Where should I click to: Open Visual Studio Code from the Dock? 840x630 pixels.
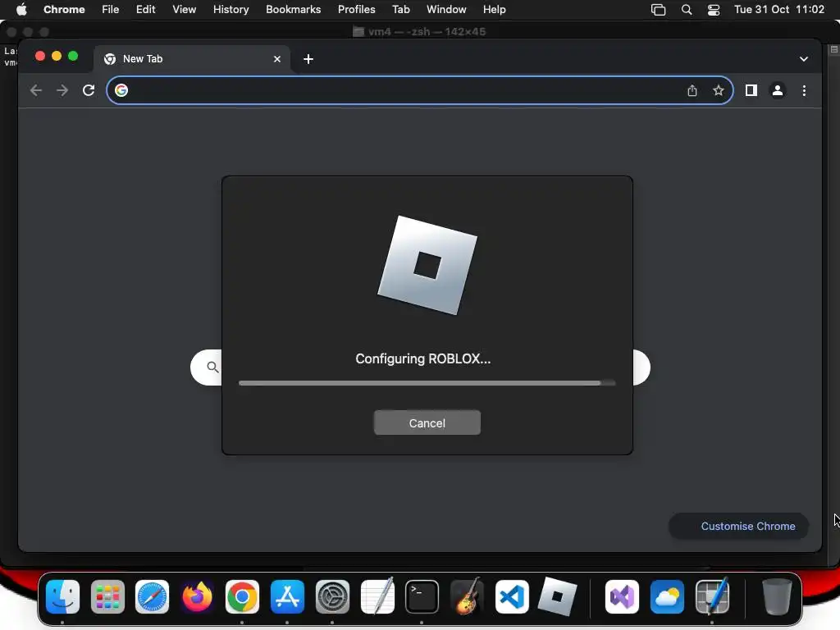point(512,596)
